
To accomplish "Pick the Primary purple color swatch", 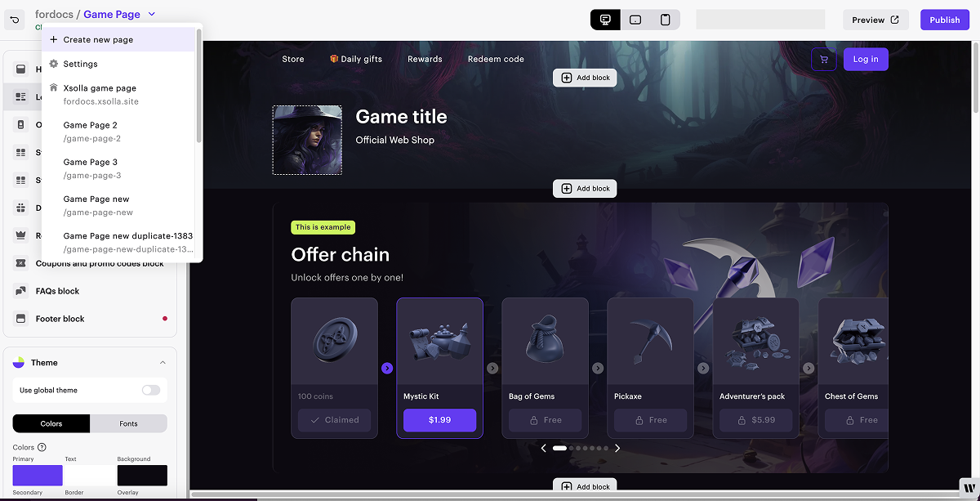I will point(38,475).
